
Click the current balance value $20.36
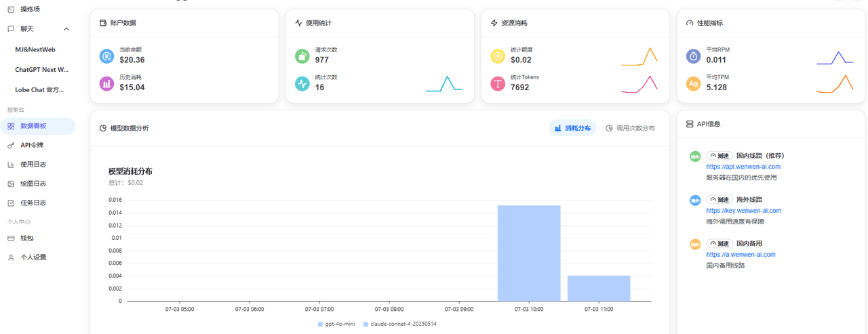132,60
